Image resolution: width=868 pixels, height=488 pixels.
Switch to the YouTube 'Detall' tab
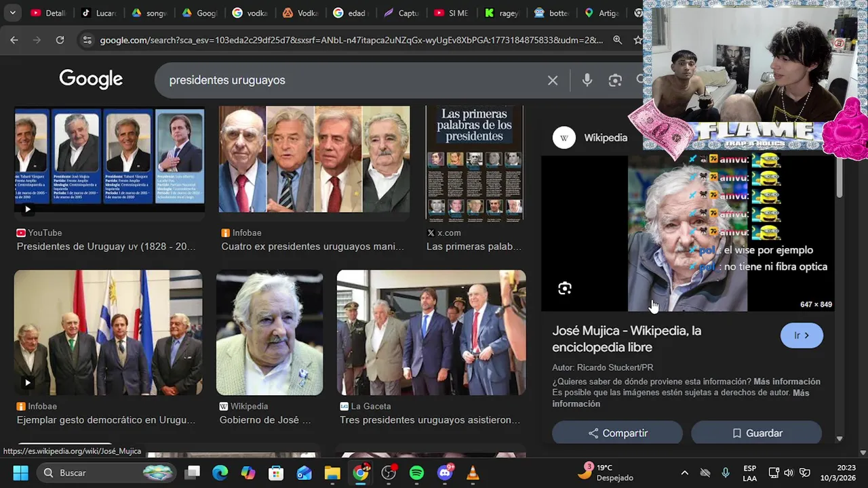[x=48, y=13]
